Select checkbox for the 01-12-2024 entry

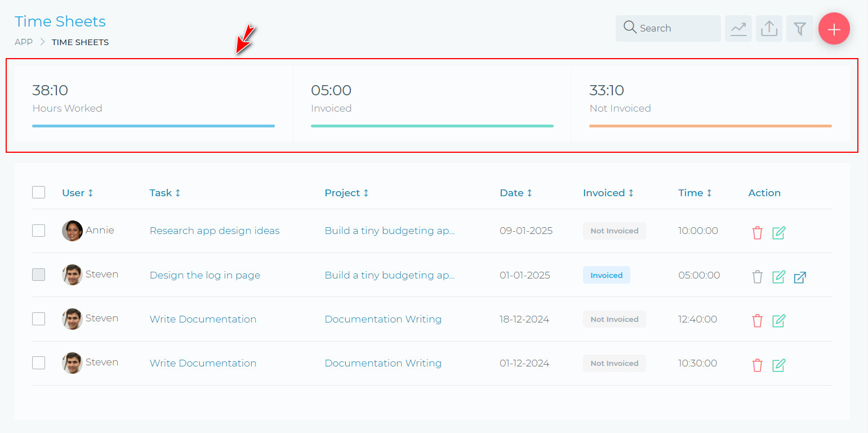(x=38, y=363)
